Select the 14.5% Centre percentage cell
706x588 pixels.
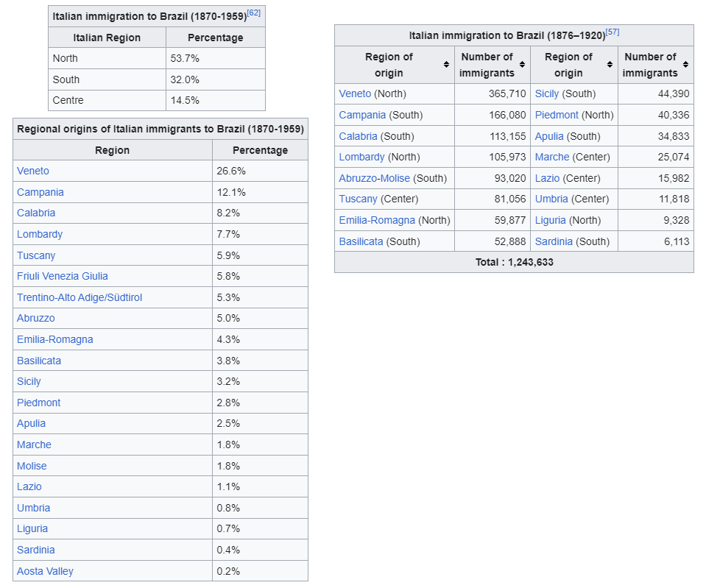216,100
